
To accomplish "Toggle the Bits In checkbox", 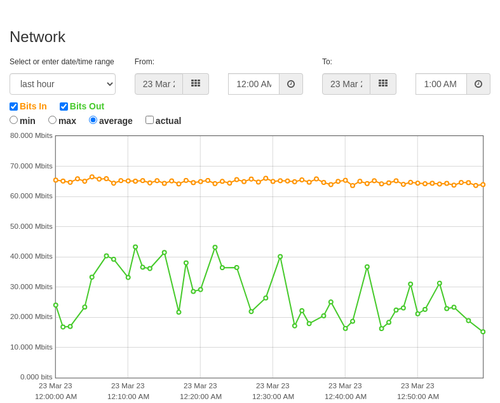I will 14,106.
